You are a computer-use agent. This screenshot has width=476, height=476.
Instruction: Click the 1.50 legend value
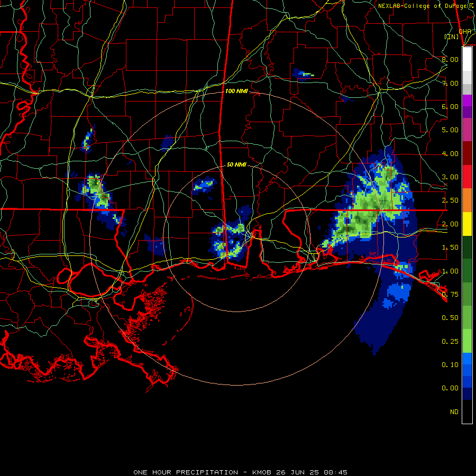pyautogui.click(x=450, y=248)
